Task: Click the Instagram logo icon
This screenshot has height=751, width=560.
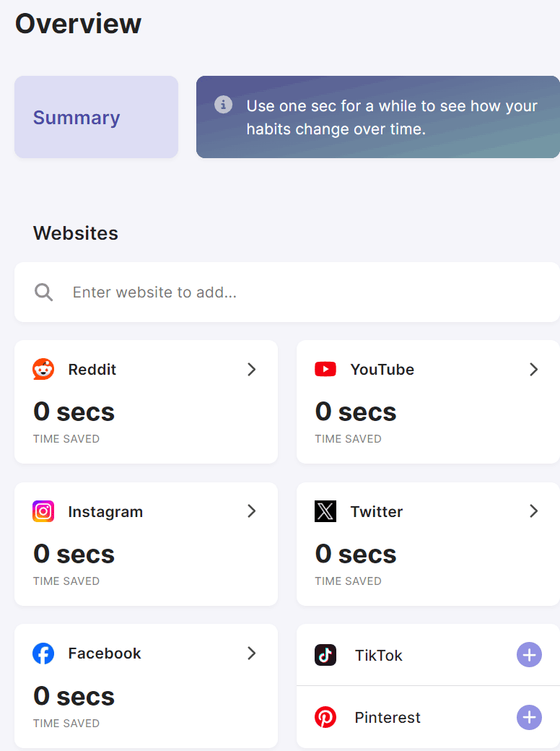Action: click(x=43, y=511)
